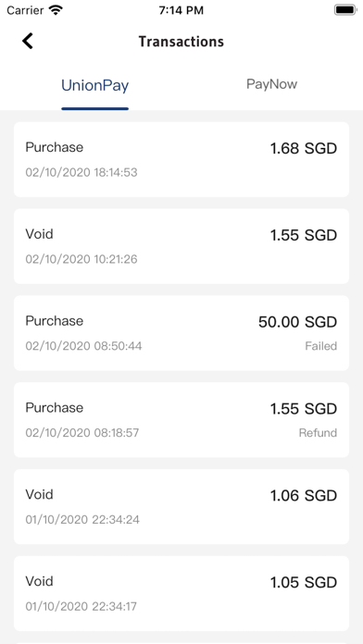
Task: Open the failed 50.00 SGD purchase
Action: pyautogui.click(x=181, y=333)
